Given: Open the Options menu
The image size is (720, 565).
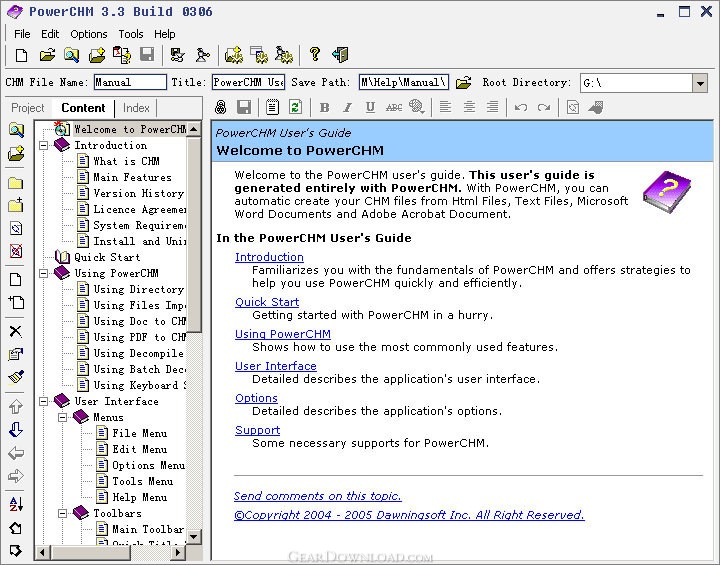Looking at the screenshot, I should click(89, 34).
